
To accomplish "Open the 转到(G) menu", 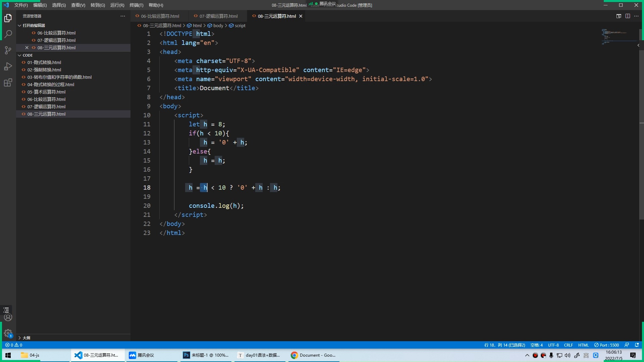I will point(98,5).
